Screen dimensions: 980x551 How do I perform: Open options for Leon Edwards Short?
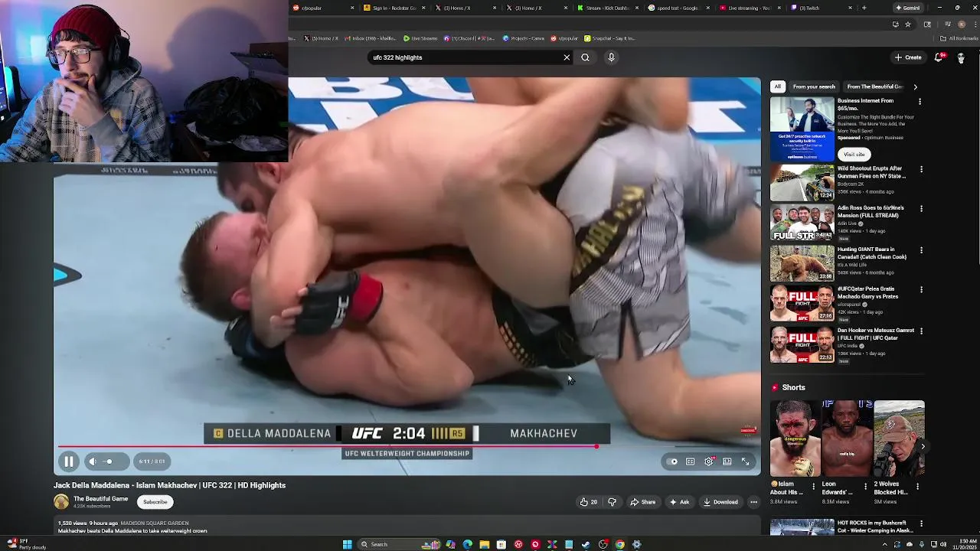pyautogui.click(x=866, y=486)
